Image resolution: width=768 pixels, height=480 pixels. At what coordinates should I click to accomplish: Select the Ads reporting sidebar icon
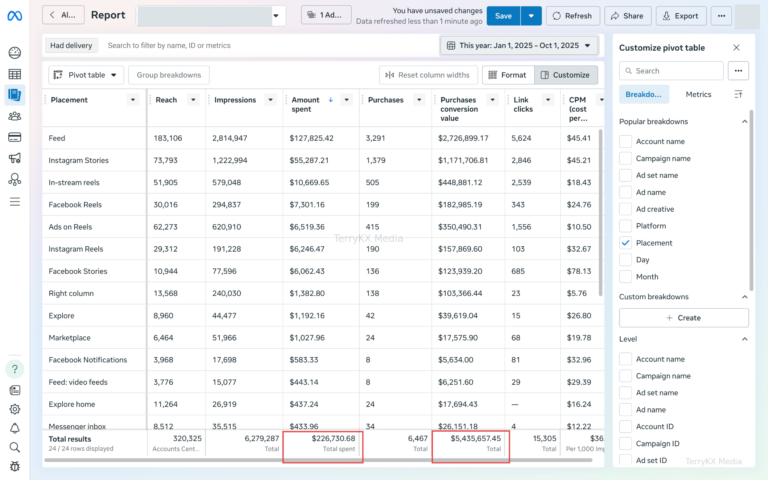click(15, 95)
